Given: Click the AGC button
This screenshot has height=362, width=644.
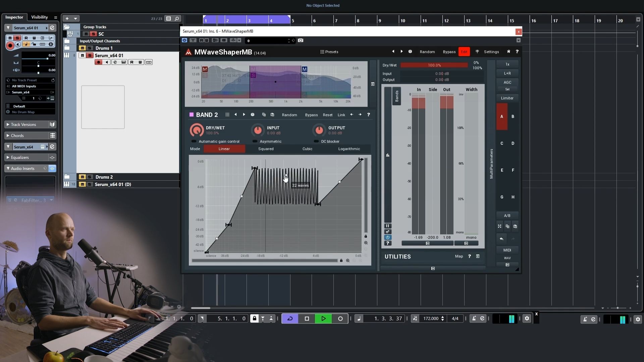Looking at the screenshot, I should 507,82.
